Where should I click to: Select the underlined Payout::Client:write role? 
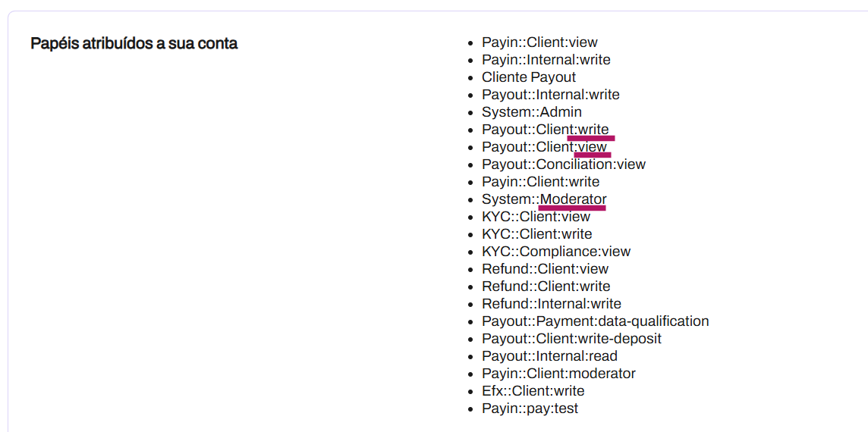(546, 130)
